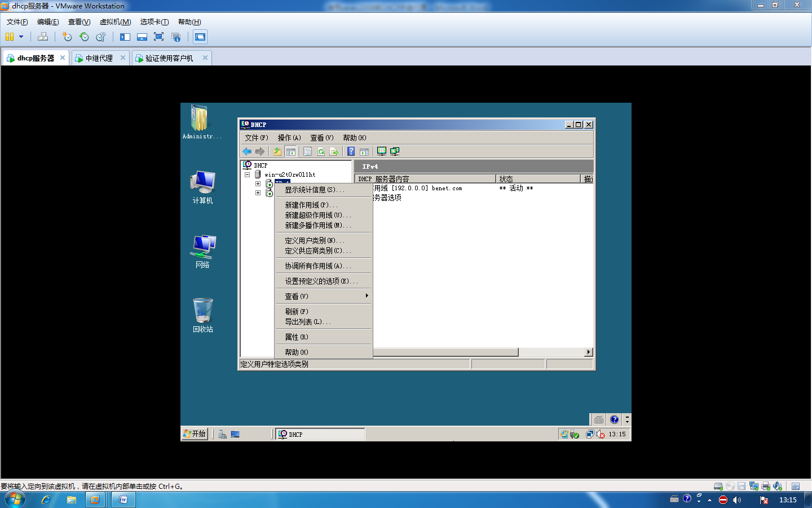The image size is (812, 508).
Task: Choose 新建超级作用域(U)... from context menu
Action: tap(324, 215)
